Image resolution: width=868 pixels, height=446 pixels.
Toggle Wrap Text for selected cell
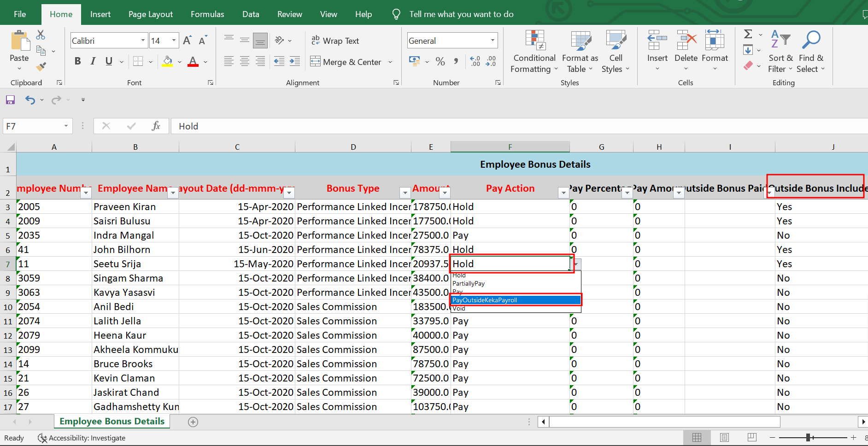point(335,41)
